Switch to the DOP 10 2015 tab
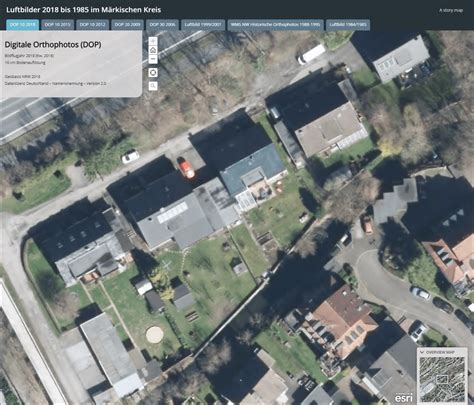The image size is (474, 405). tap(57, 25)
